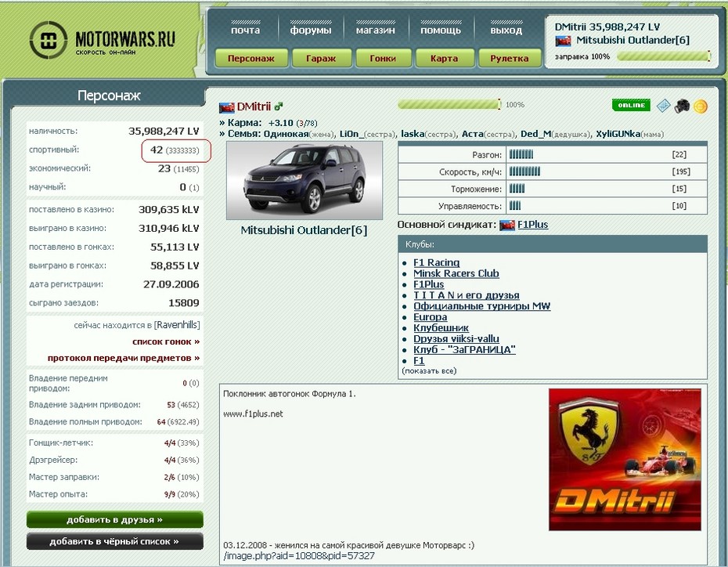Open the camera photo icon

point(682,107)
